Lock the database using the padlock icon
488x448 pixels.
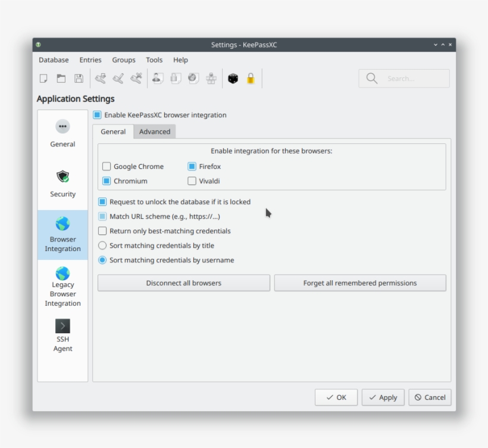point(251,78)
